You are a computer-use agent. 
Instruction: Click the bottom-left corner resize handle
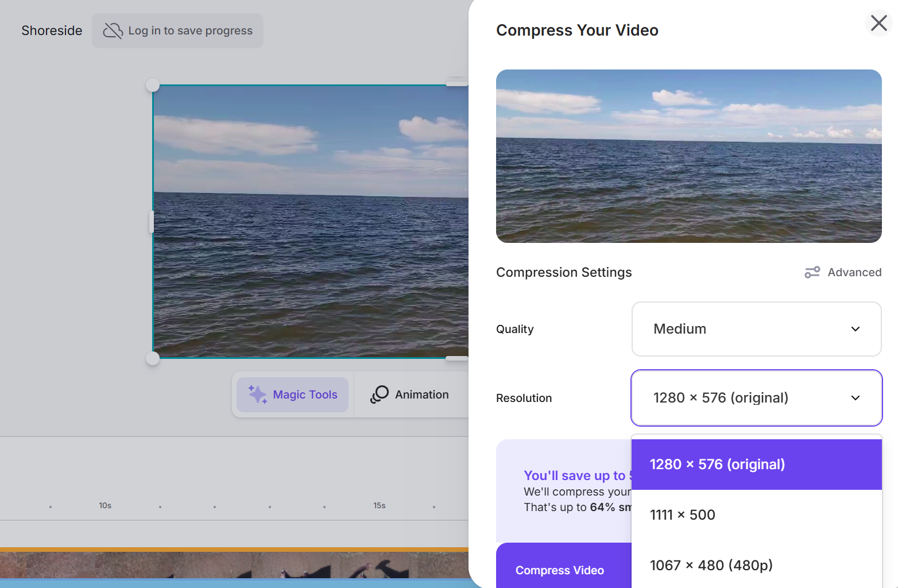[x=153, y=358]
